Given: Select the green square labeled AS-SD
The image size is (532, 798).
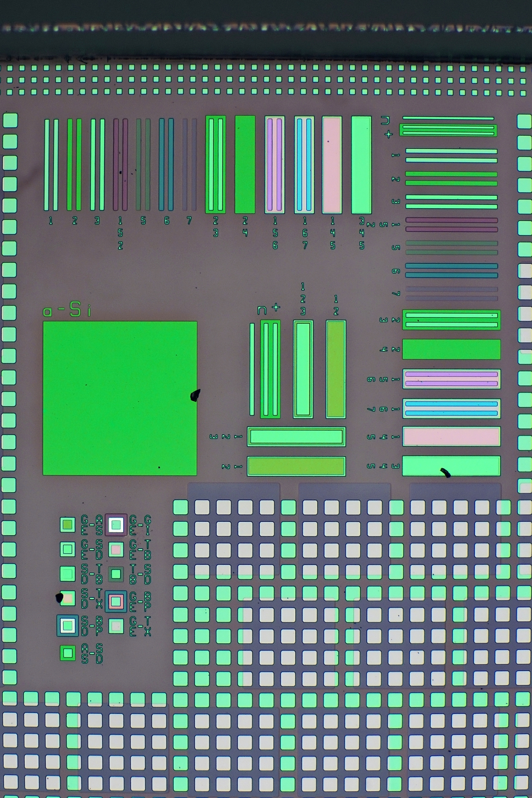Looking at the screenshot, I should coord(67,653).
